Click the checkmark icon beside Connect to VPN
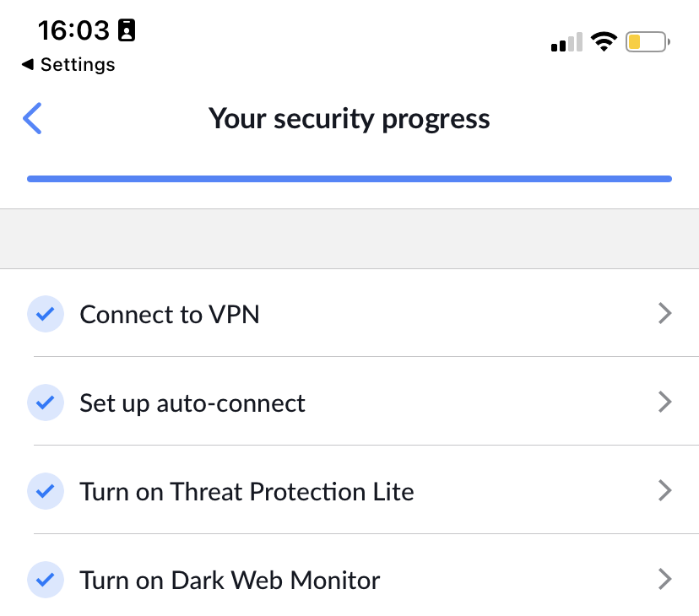Screen dimensions: 699x616 [46, 314]
